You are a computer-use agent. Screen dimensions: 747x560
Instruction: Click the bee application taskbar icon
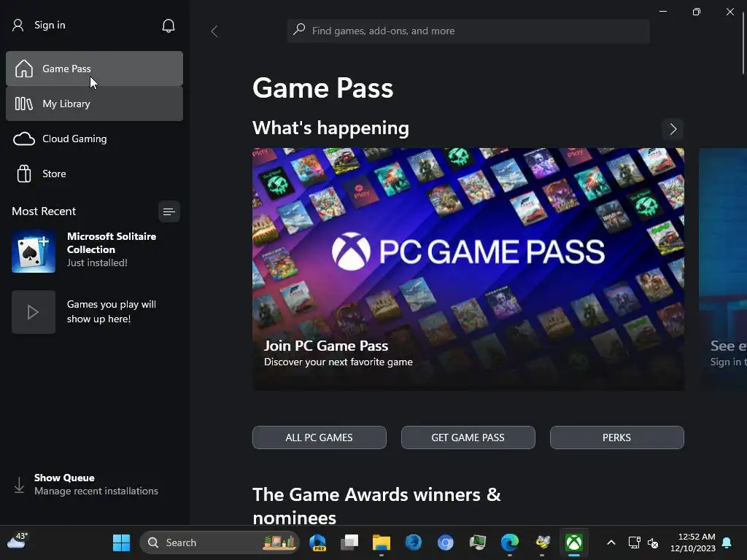542,542
